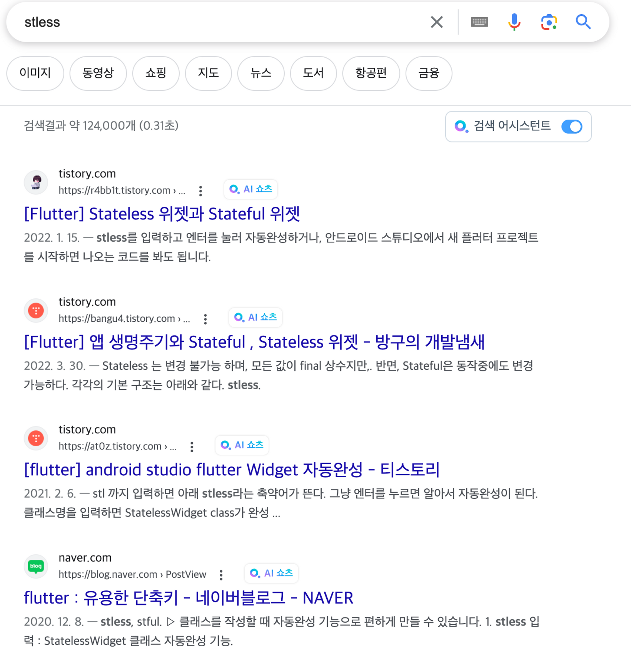Viewport: 631px width, 672px height.
Task: Open android studio flutter Widget 자동완성 link
Action: [232, 470]
